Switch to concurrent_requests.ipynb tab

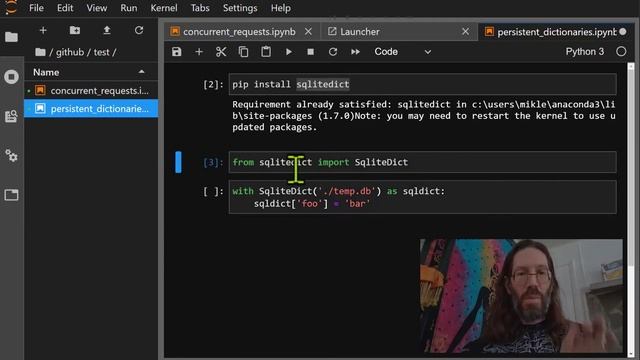239,32
